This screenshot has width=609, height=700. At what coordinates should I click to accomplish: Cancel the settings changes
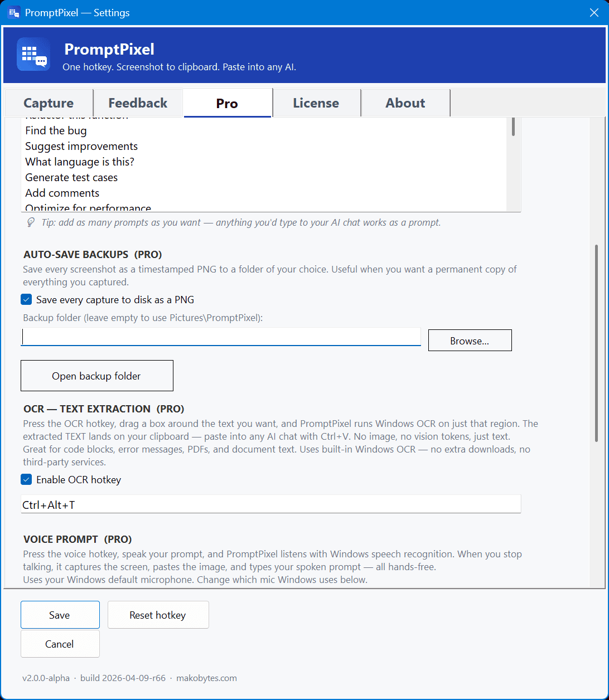(60, 644)
